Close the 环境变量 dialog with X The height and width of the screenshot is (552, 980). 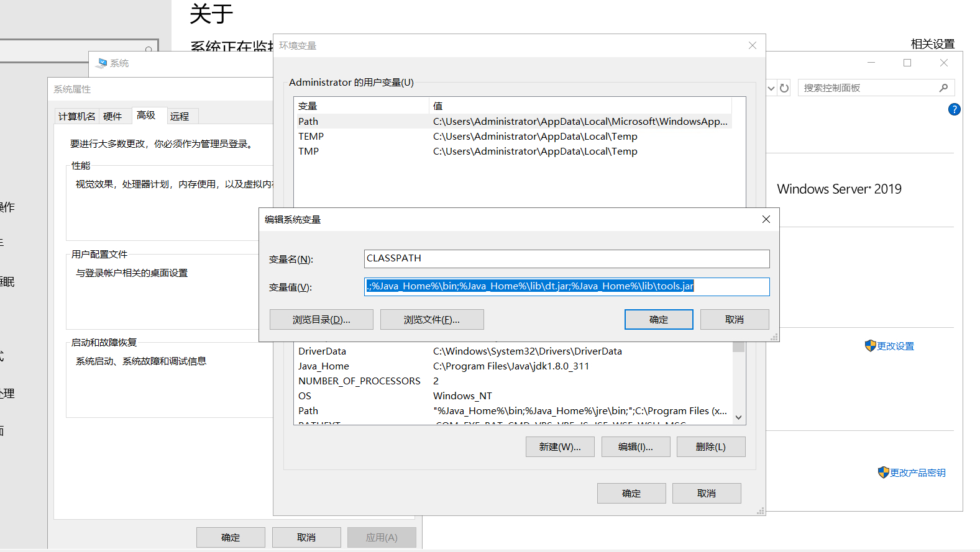point(753,45)
